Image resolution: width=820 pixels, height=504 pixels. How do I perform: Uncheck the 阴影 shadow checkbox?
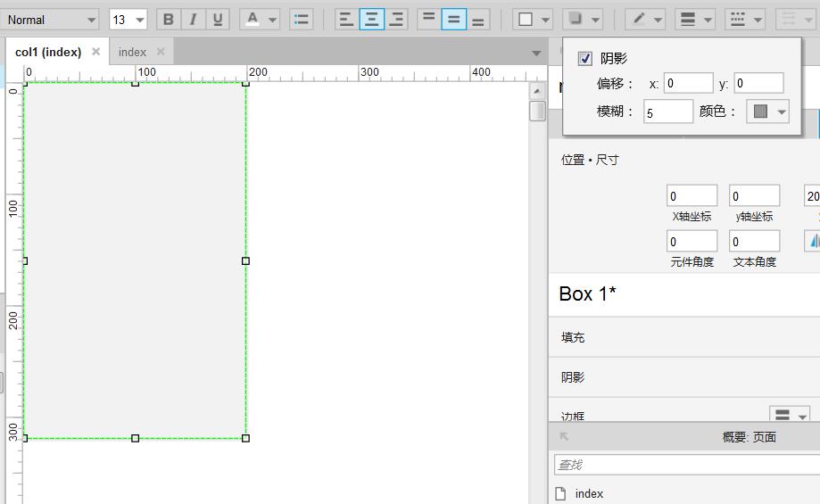[585, 59]
